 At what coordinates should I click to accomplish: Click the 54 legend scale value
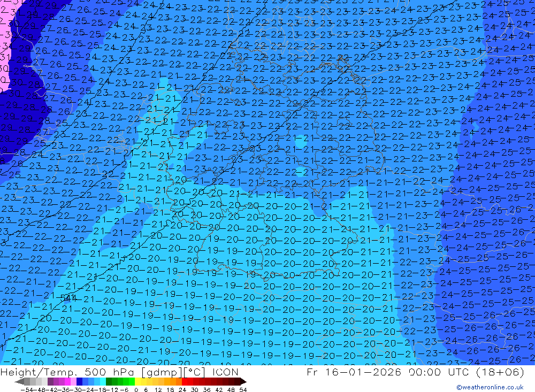[x=243, y=390]
